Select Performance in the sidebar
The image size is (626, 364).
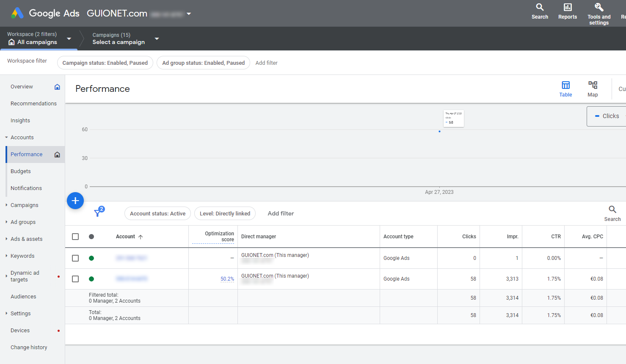(27, 154)
